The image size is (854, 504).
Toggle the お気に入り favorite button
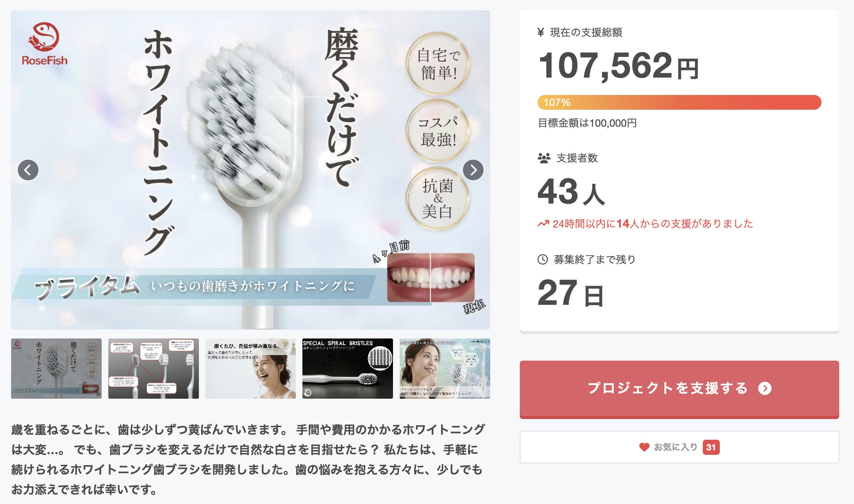(679, 447)
